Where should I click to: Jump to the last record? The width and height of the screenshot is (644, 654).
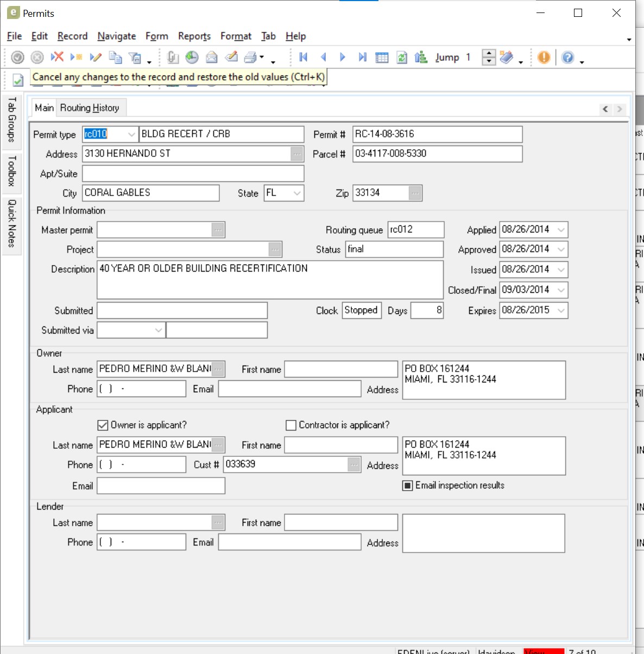362,57
